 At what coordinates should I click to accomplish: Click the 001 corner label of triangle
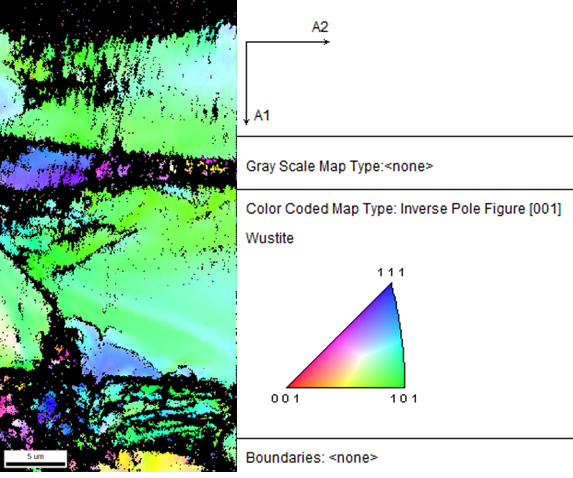coord(285,398)
